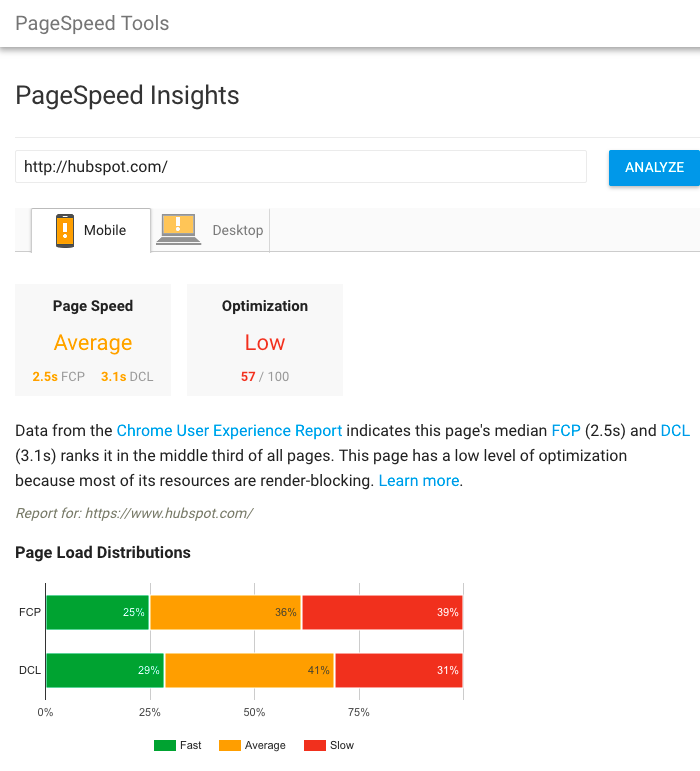Image resolution: width=700 pixels, height=771 pixels.
Task: Click the red Slow legend swatch
Action: pos(315,745)
